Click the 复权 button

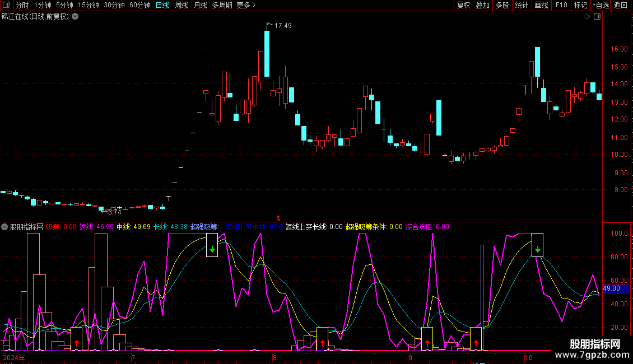click(x=464, y=5)
